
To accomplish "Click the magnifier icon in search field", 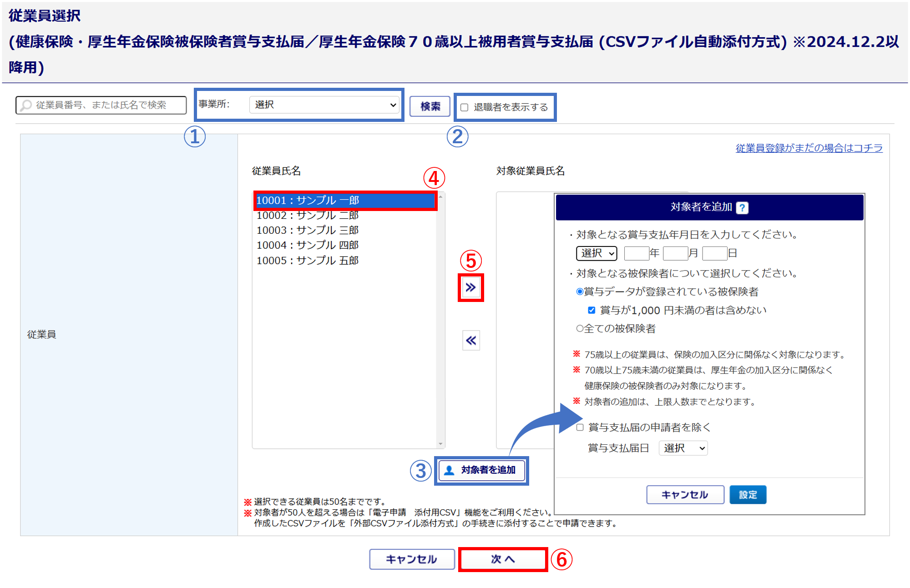I will click(x=26, y=105).
